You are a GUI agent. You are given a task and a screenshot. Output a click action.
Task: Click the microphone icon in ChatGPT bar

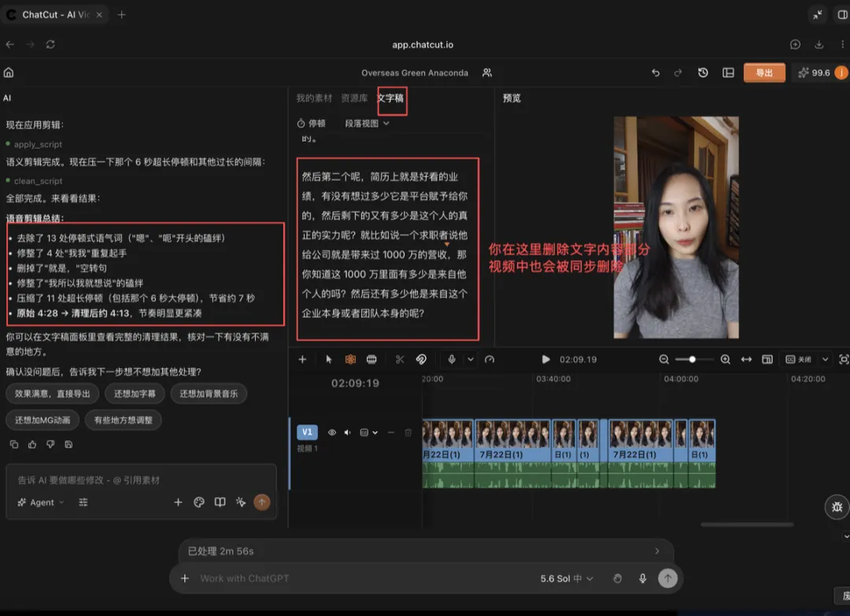642,578
